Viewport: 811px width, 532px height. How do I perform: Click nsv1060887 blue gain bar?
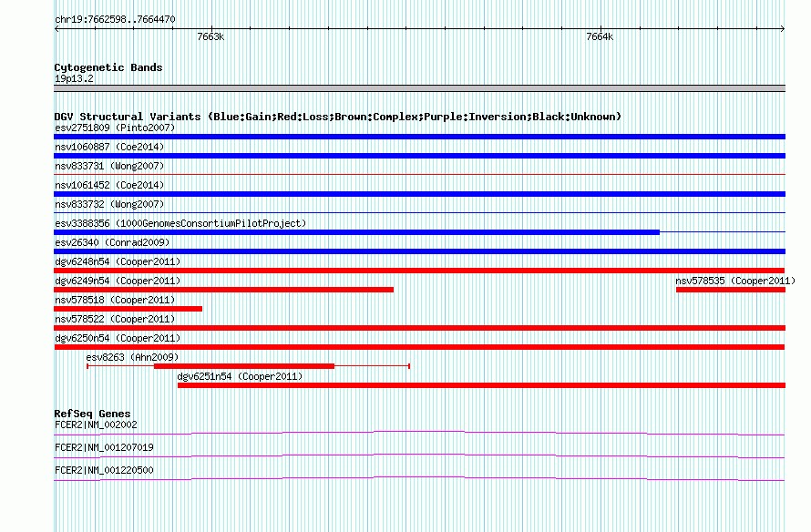[419, 156]
